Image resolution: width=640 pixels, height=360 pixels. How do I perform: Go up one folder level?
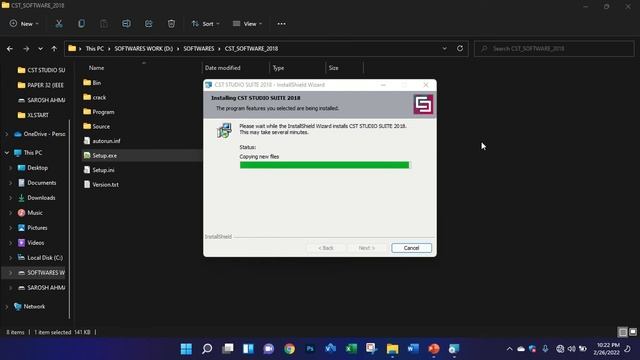(x=54, y=49)
